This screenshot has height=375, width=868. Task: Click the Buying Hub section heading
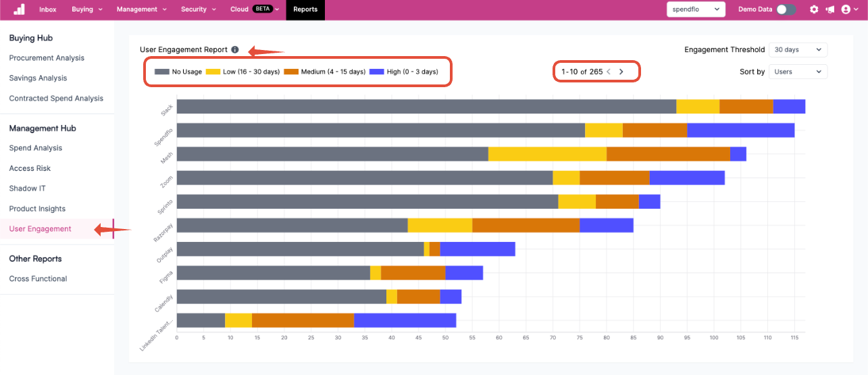(31, 38)
